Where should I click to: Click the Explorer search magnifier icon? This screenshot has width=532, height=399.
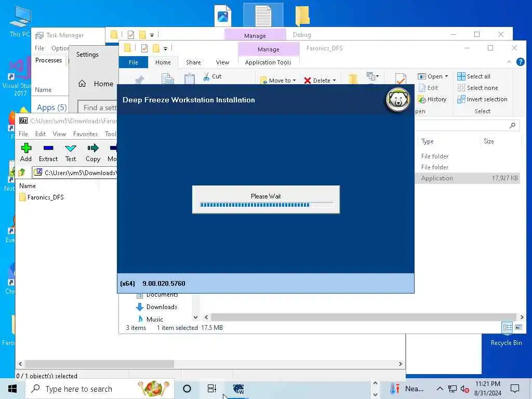[x=512, y=126]
